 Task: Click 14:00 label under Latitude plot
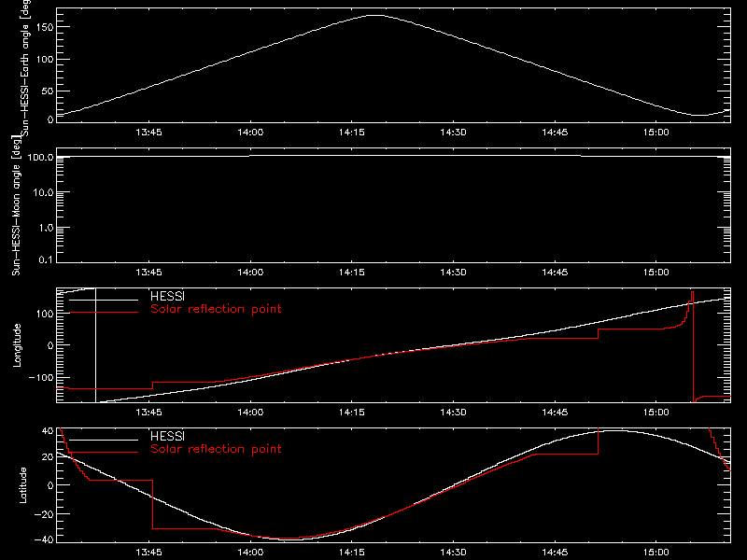click(250, 553)
